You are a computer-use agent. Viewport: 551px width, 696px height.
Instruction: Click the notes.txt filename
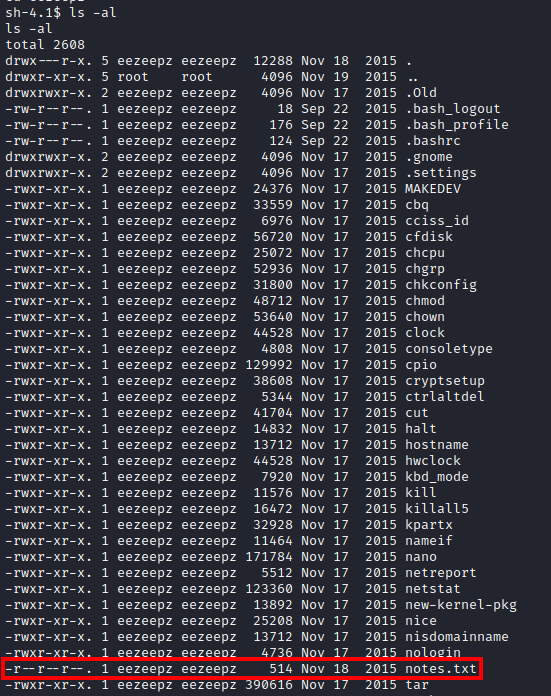(440, 668)
